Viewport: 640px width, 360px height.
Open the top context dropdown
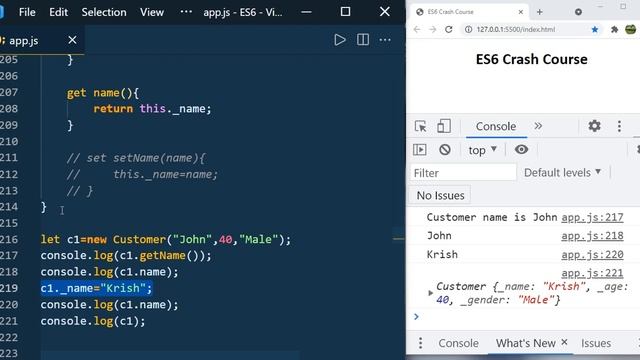point(482,150)
